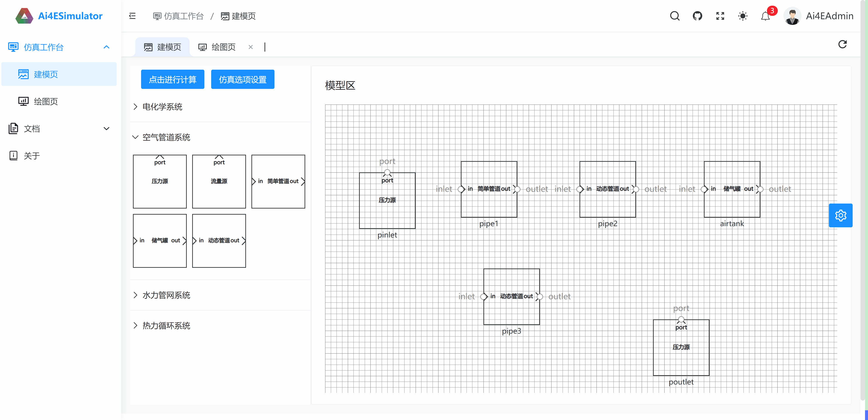Click the 点击进行计算 button
Viewport: 868px width, 420px height.
[x=173, y=80]
